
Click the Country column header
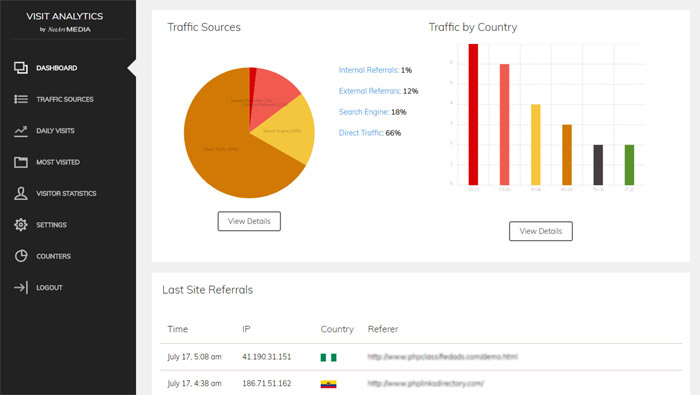(x=337, y=329)
